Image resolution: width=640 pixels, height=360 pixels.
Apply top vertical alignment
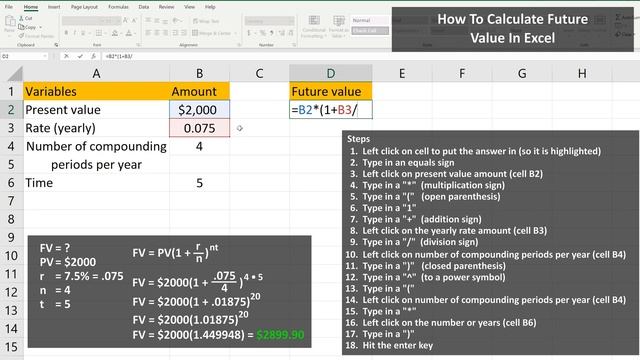[x=148, y=20]
